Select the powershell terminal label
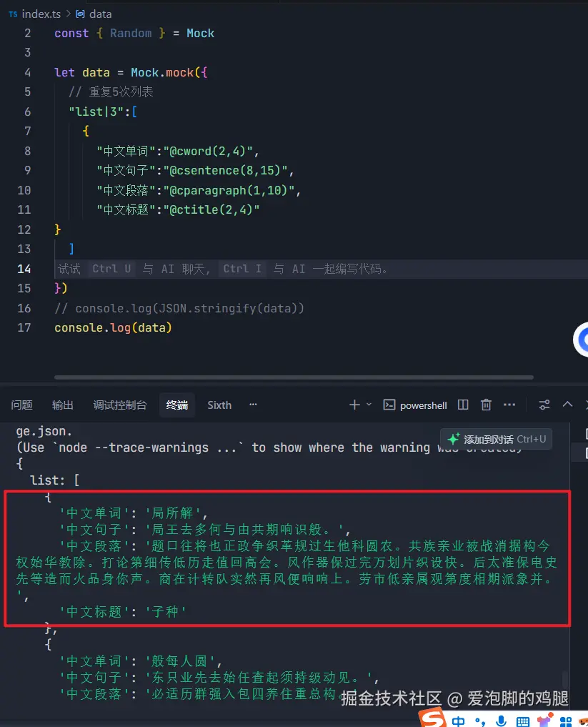Viewport: 588px width, 727px height. coord(423,405)
